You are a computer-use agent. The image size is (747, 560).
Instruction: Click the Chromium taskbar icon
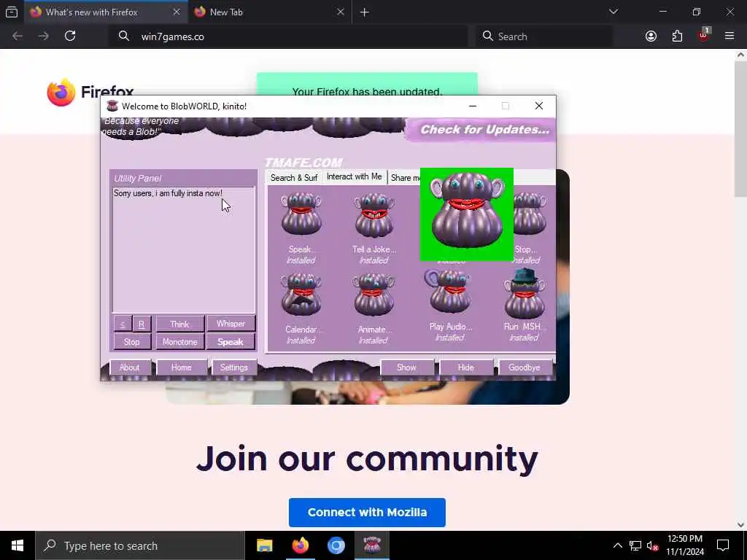click(x=336, y=545)
